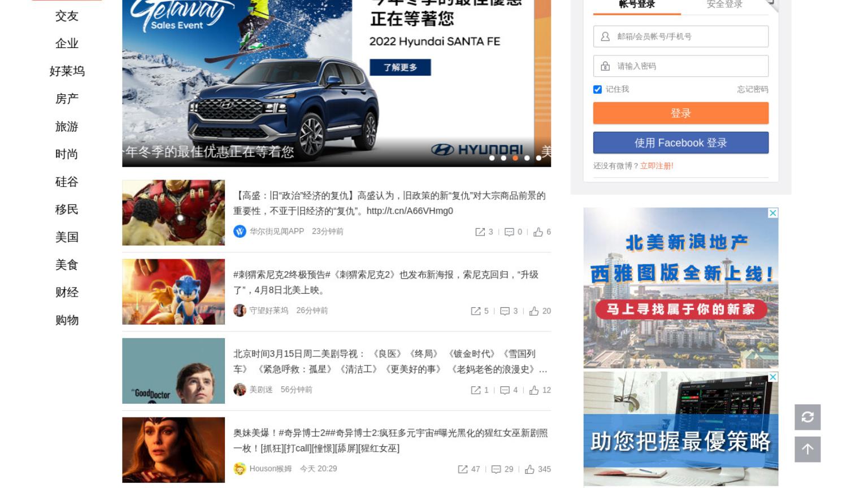
Task: Click 使用 Facebook 登录 button
Action: pyautogui.click(x=681, y=143)
